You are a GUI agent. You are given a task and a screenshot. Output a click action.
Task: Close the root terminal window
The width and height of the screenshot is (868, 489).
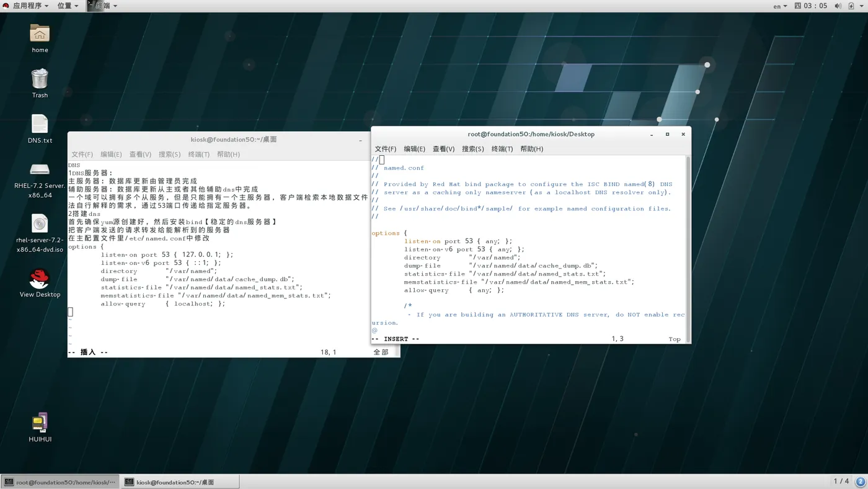pyautogui.click(x=683, y=134)
